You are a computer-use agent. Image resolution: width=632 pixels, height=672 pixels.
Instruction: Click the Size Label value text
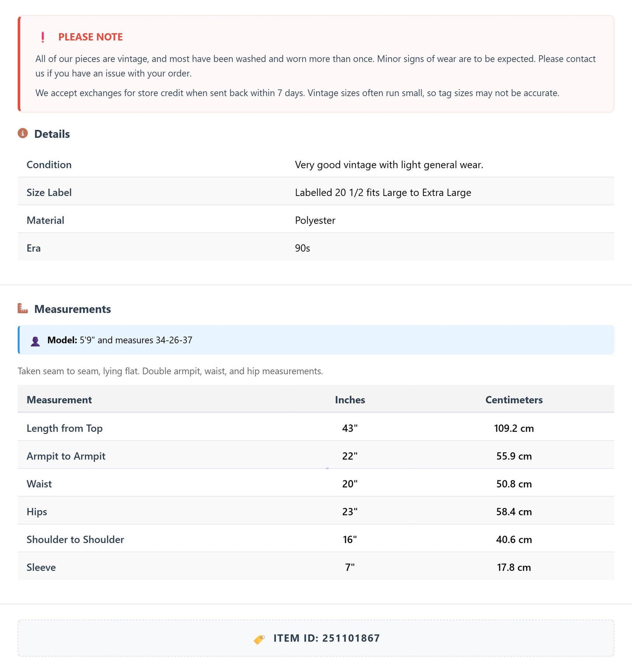pos(383,192)
